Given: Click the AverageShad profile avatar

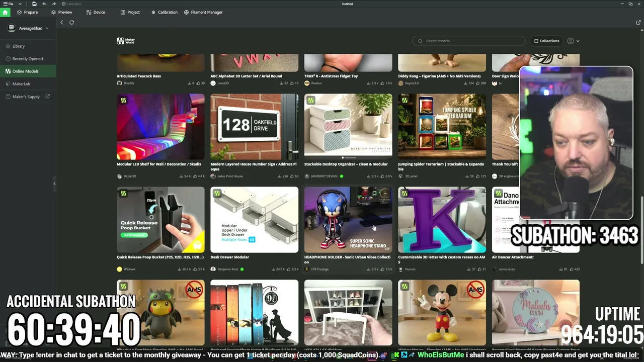Looking at the screenshot, I should [x=12, y=28].
